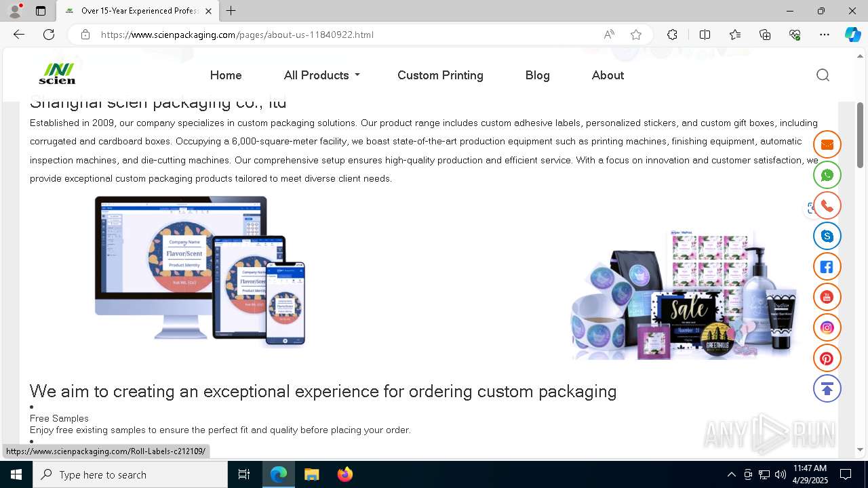Viewport: 868px width, 488px height.
Task: Launch Firefox from taskbar
Action: (345, 474)
